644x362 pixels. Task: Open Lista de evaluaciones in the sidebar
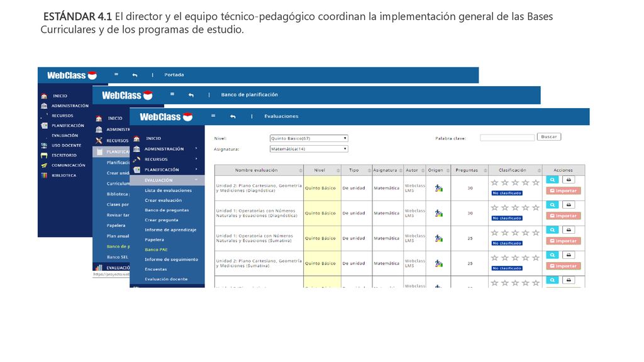[x=168, y=190]
